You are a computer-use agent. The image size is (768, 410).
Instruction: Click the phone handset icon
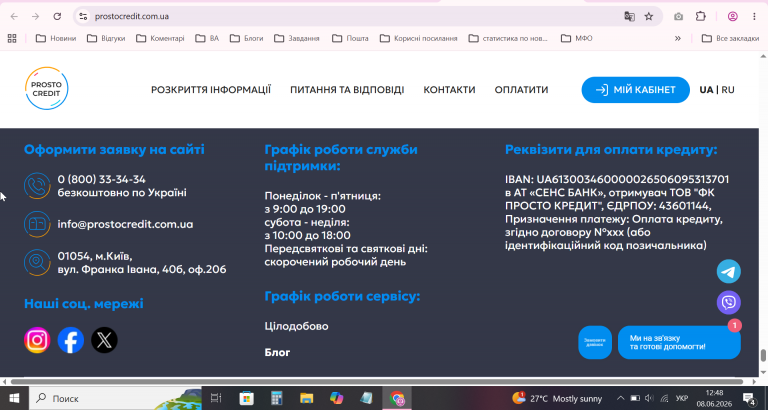tap(37, 186)
